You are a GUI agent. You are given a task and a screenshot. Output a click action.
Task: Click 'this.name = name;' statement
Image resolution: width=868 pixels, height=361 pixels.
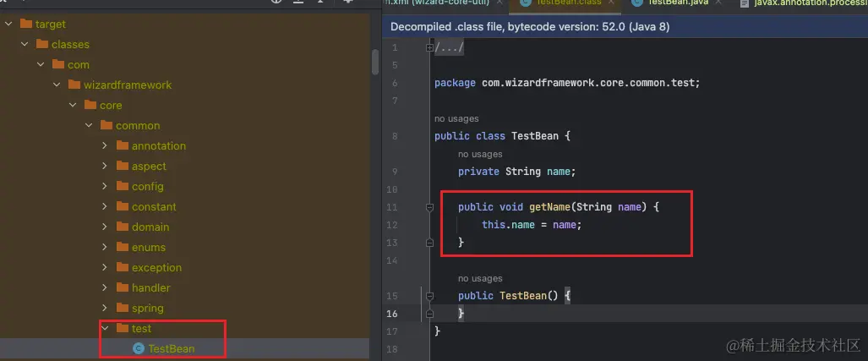click(x=532, y=225)
